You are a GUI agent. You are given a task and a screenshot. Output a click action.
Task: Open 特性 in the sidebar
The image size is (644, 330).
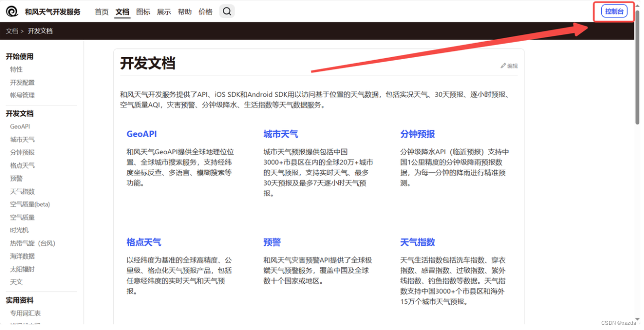[x=16, y=69]
